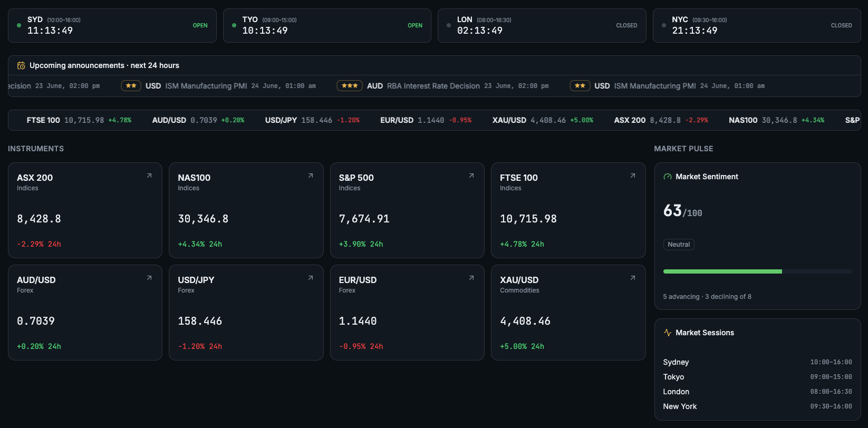This screenshot has width=868, height=428.
Task: Click first two-star badge before USD ISM
Action: pos(131,86)
